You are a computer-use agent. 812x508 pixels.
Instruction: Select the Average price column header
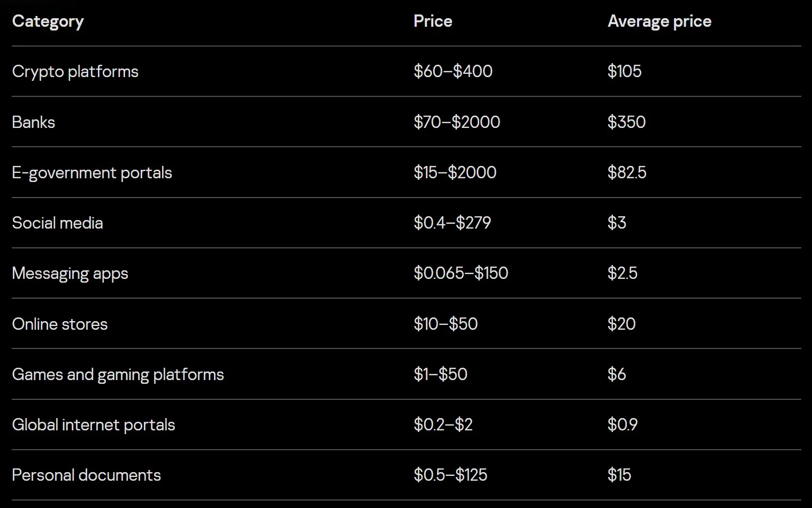[659, 21]
